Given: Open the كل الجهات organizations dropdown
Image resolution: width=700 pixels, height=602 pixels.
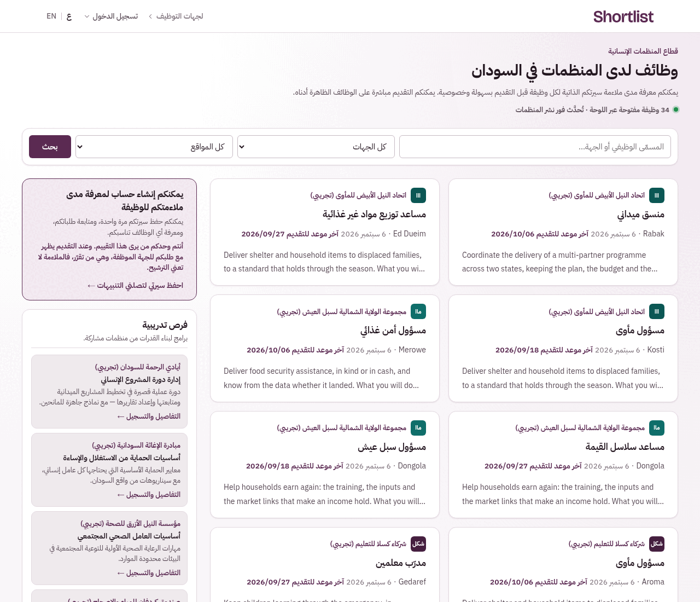Looking at the screenshot, I should [316, 147].
